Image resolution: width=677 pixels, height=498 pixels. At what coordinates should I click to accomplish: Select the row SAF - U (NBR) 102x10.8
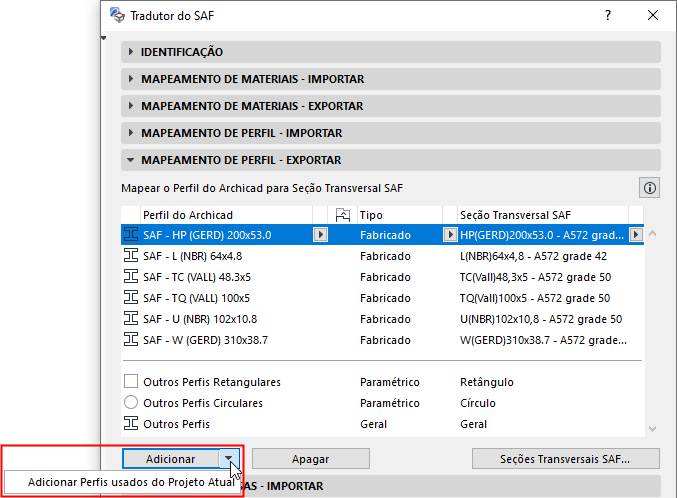click(x=383, y=319)
